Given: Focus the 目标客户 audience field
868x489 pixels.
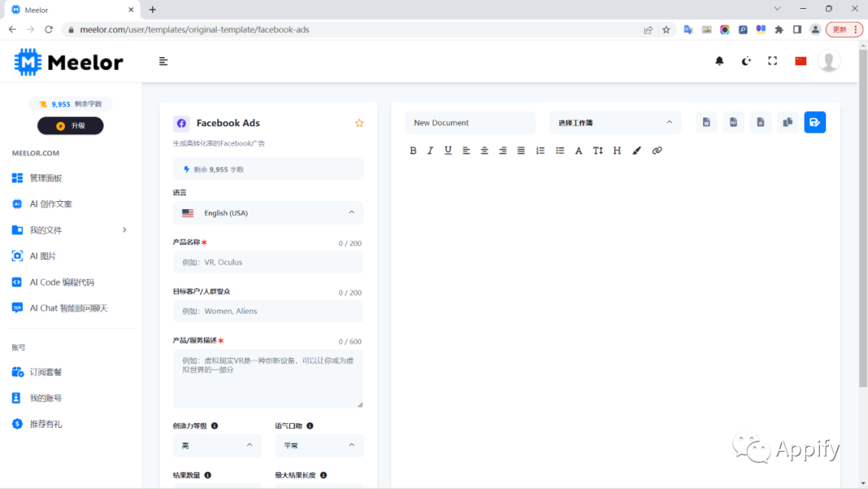Looking at the screenshot, I should coord(268,310).
